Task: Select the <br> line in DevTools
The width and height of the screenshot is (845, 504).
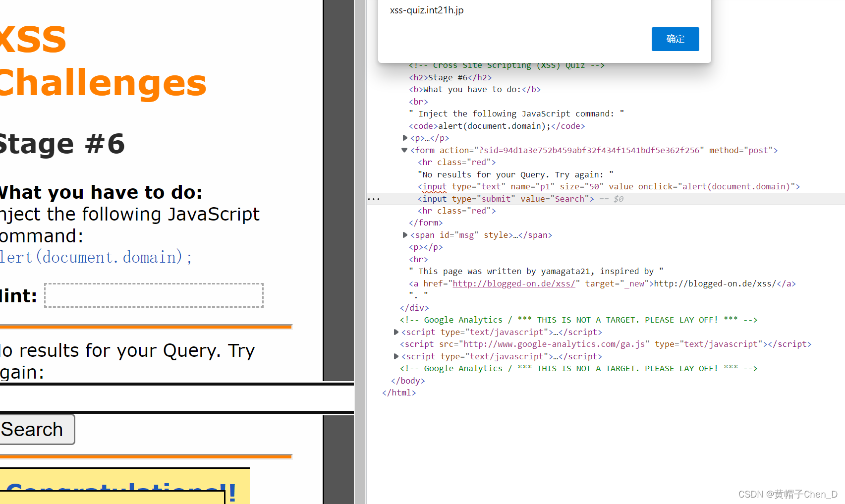Action: click(x=418, y=102)
